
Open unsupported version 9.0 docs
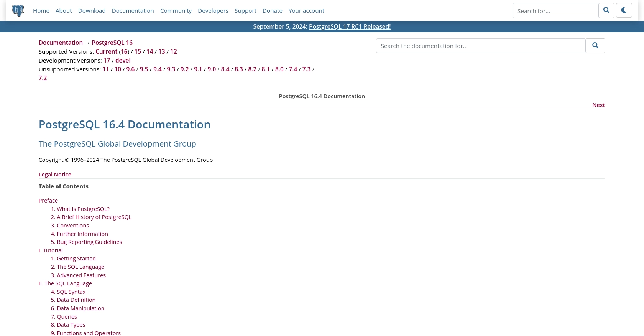pyautogui.click(x=212, y=69)
